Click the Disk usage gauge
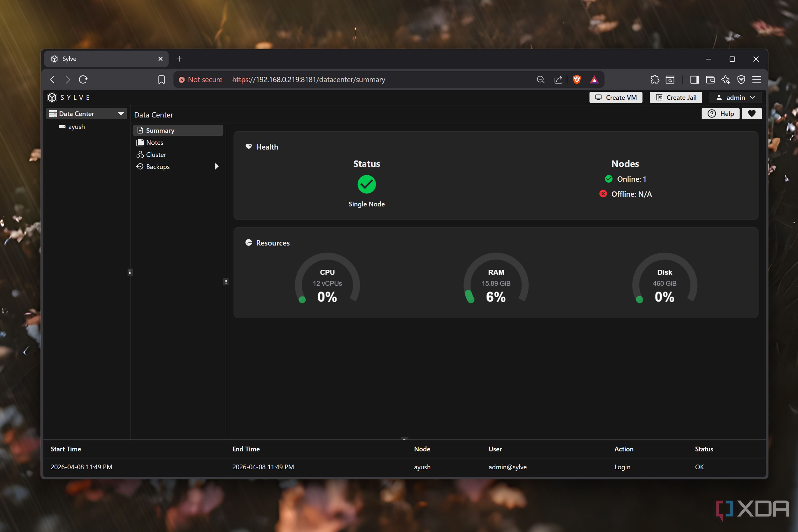The image size is (798, 532). point(664,278)
